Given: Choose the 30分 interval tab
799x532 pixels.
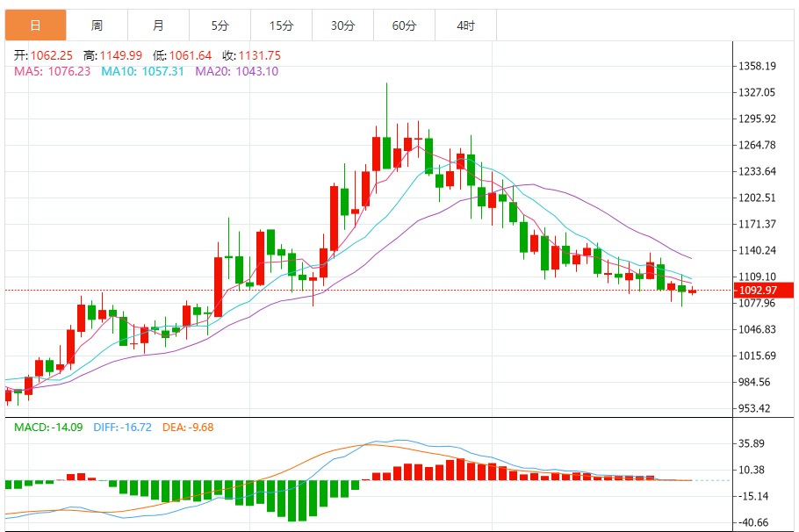Looking at the screenshot, I should tap(343, 25).
